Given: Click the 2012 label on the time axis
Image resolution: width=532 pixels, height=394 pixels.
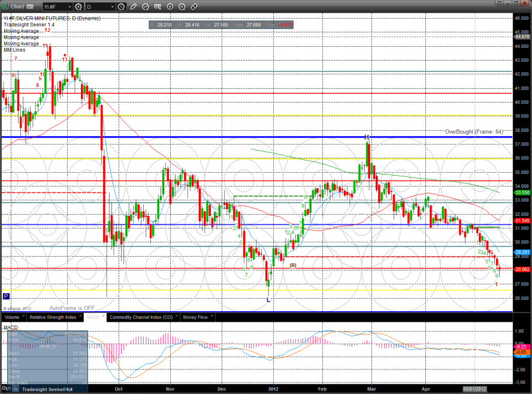Looking at the screenshot, I should pos(273,389).
